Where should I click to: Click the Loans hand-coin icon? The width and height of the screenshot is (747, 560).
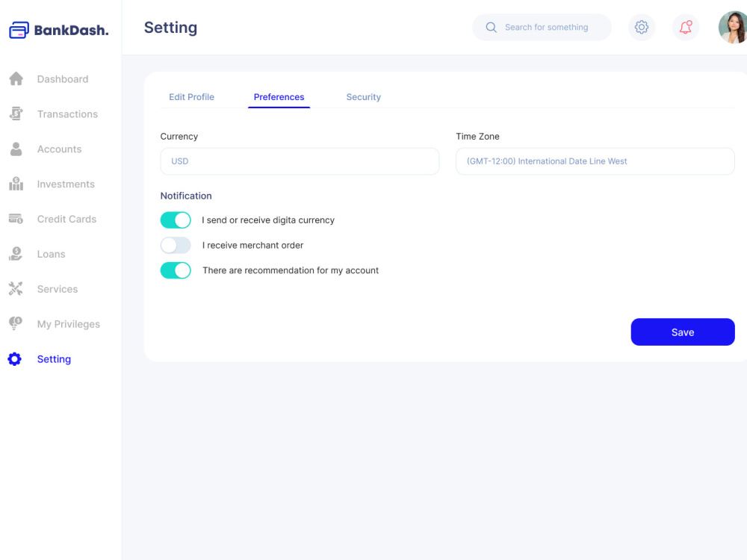(16, 254)
